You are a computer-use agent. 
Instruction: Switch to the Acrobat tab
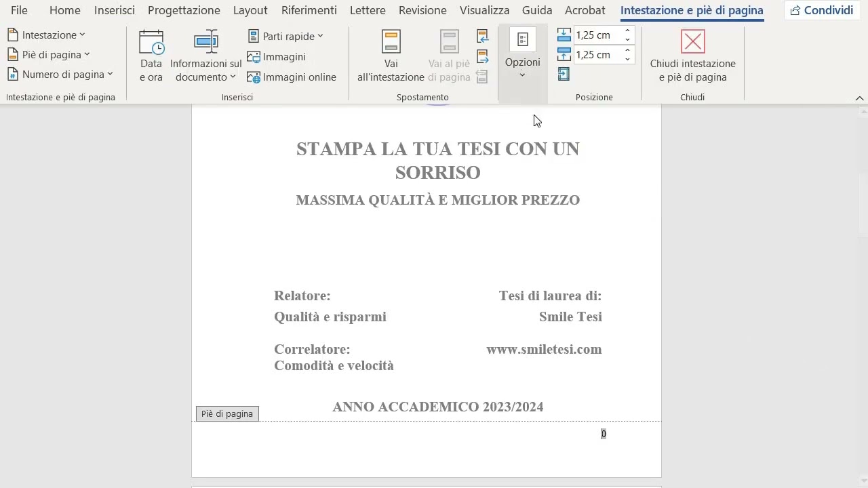tap(585, 10)
